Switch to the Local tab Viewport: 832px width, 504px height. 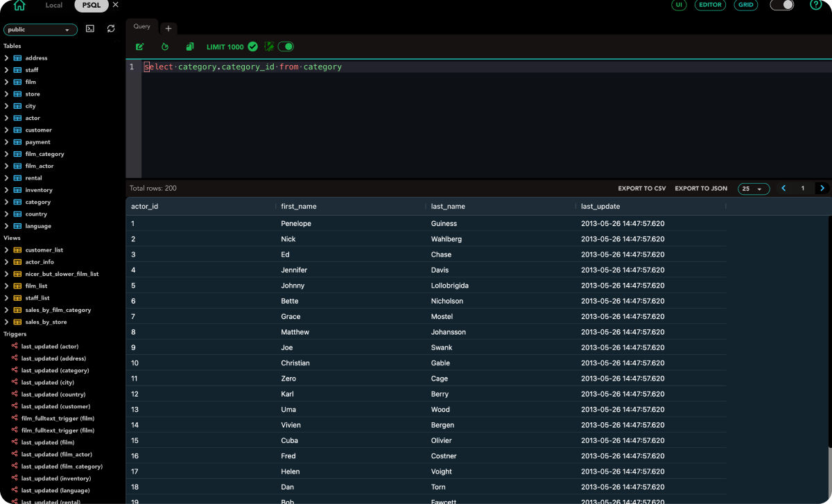(53, 5)
